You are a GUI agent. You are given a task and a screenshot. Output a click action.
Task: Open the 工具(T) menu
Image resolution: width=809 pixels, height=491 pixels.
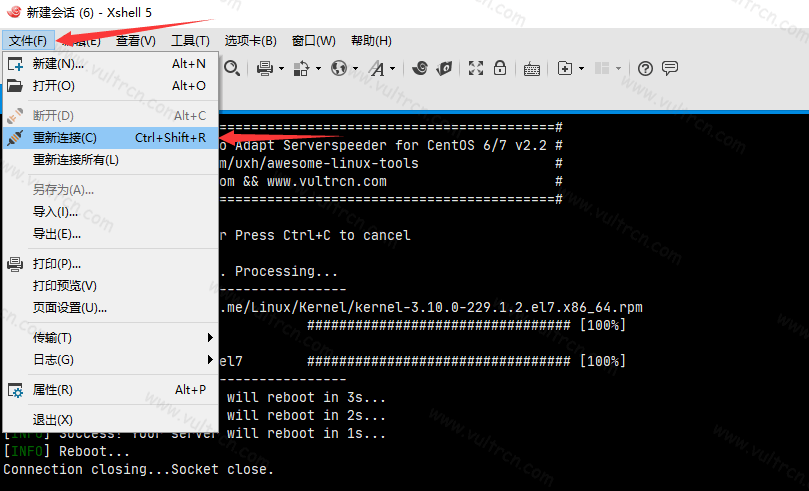[190, 41]
